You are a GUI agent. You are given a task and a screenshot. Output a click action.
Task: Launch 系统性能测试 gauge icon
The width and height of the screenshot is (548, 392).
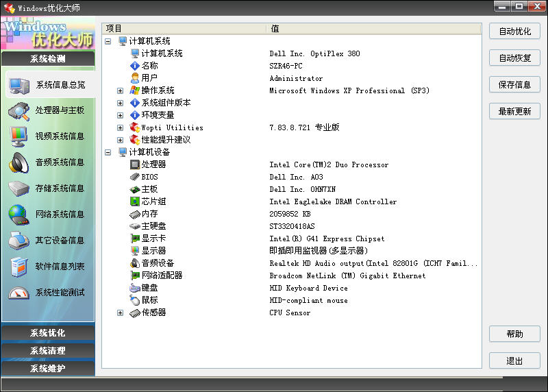point(18,293)
